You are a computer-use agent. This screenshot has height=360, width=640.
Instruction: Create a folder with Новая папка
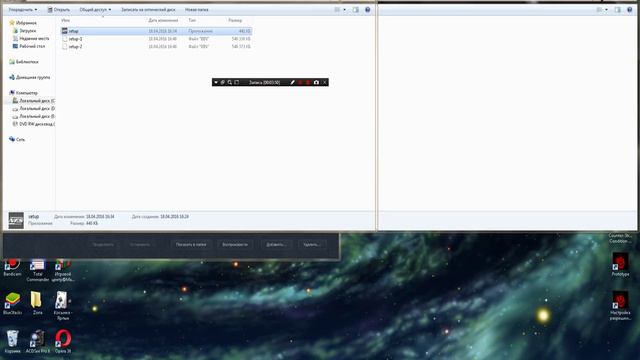coord(196,9)
